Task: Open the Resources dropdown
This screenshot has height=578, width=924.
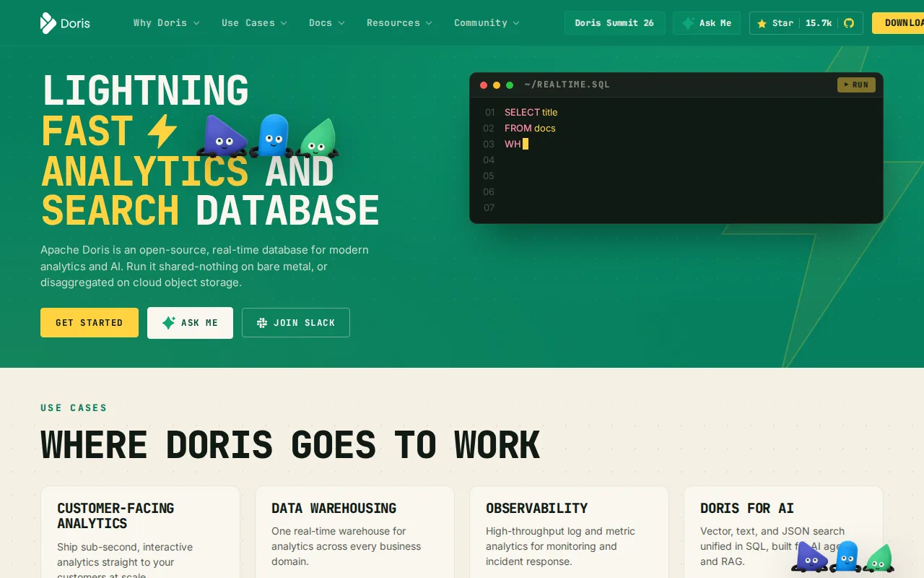Action: (400, 23)
